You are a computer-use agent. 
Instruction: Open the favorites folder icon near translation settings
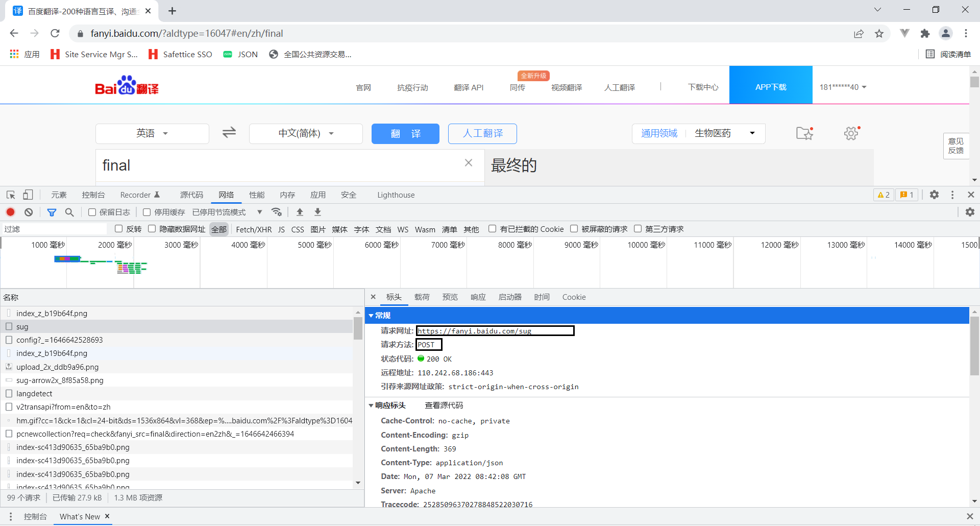coord(804,133)
